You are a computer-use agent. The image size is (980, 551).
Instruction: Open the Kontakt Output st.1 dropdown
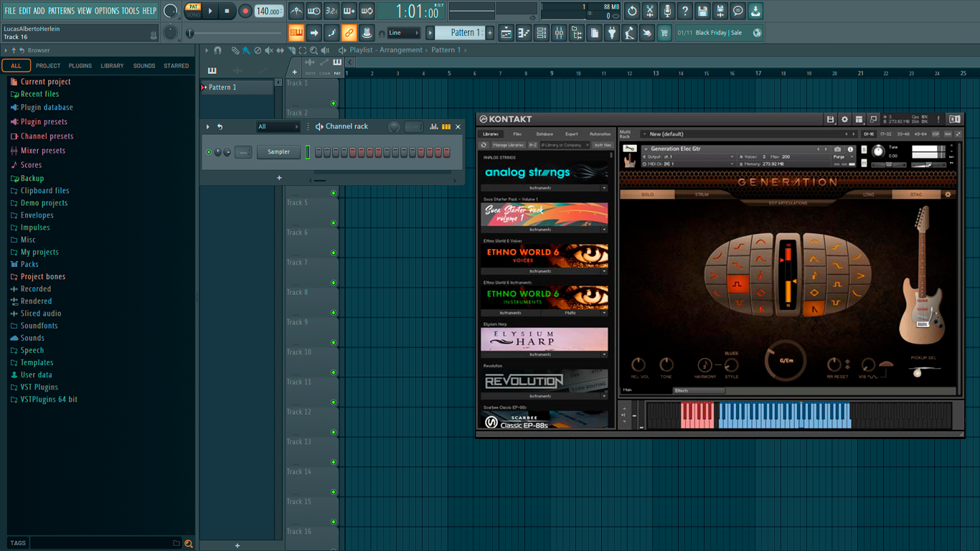pos(689,156)
